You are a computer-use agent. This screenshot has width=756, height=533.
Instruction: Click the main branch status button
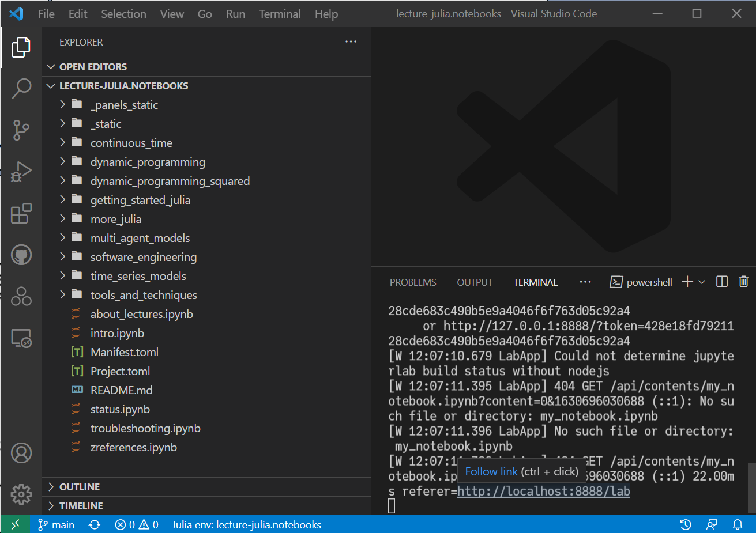[x=57, y=525]
